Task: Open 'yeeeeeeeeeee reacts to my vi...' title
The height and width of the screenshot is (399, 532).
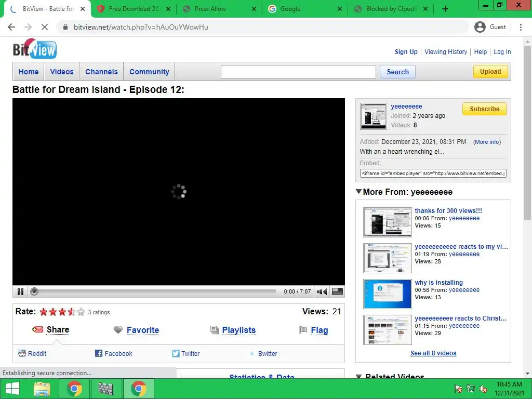Action: point(461,247)
